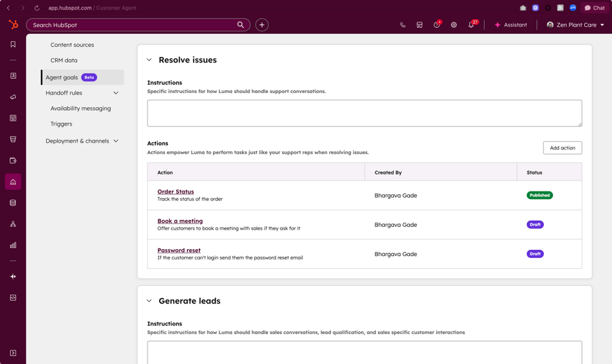Collapse the Resolve issues section
612x364 pixels.
[150, 60]
